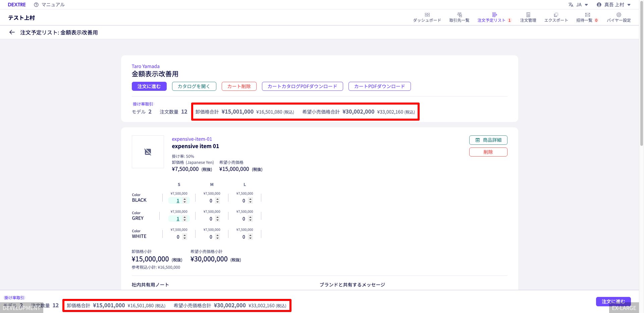Open the buyer settings gear icon
Viewport: 644px width, 313px height.
tap(619, 15)
